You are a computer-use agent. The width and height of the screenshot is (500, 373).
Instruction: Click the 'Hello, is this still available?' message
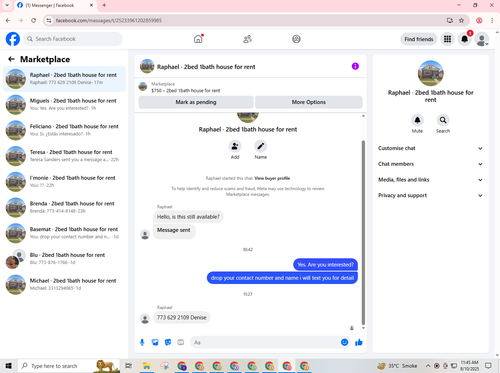188,217
